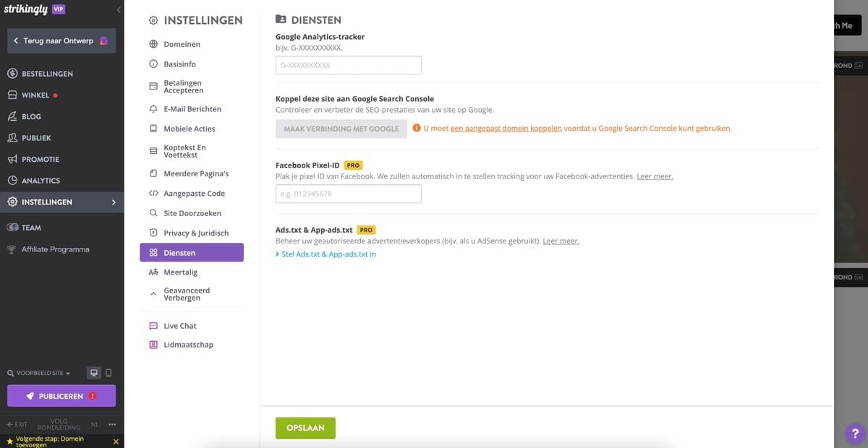Switch to the Domeinen settings tab
This screenshot has width=868, height=448.
point(181,44)
